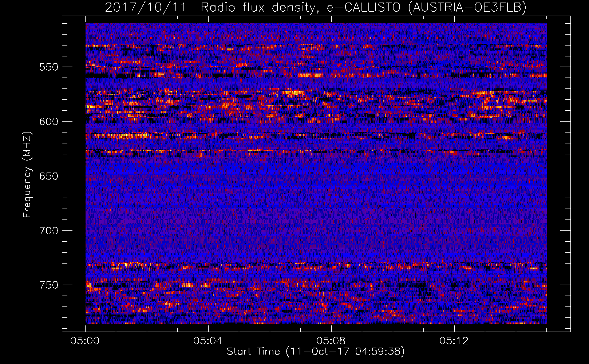Click the 600 frequency tick label
589x364 pixels.
[49, 122]
